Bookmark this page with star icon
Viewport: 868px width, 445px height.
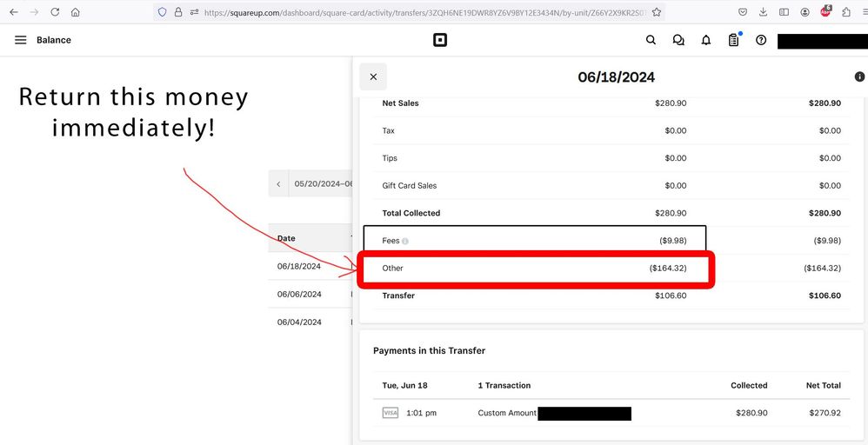tap(657, 12)
